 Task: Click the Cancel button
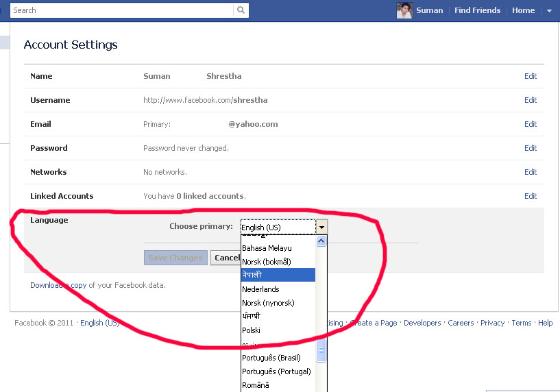pos(226,258)
